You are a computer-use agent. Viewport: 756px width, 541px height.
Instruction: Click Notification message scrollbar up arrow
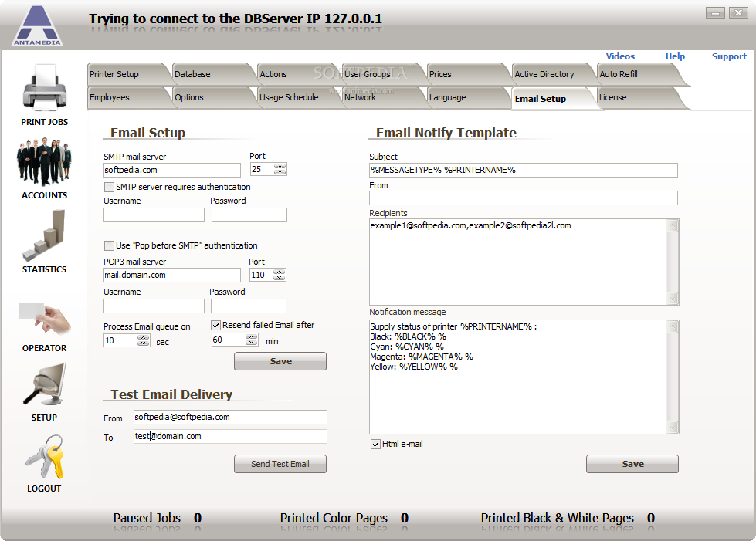[672, 326]
